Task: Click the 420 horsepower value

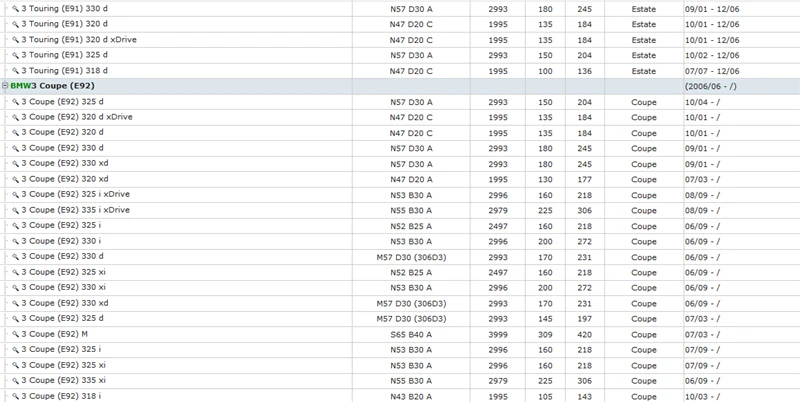Action: 584,335
